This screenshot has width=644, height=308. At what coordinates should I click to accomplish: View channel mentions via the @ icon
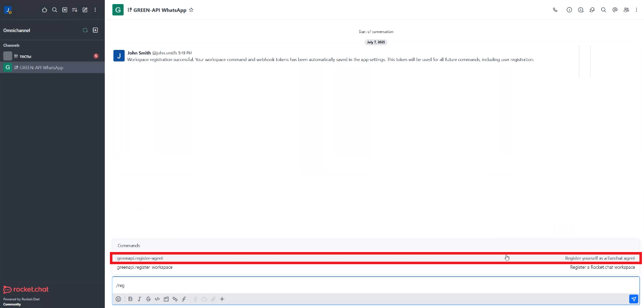pyautogui.click(x=615, y=10)
